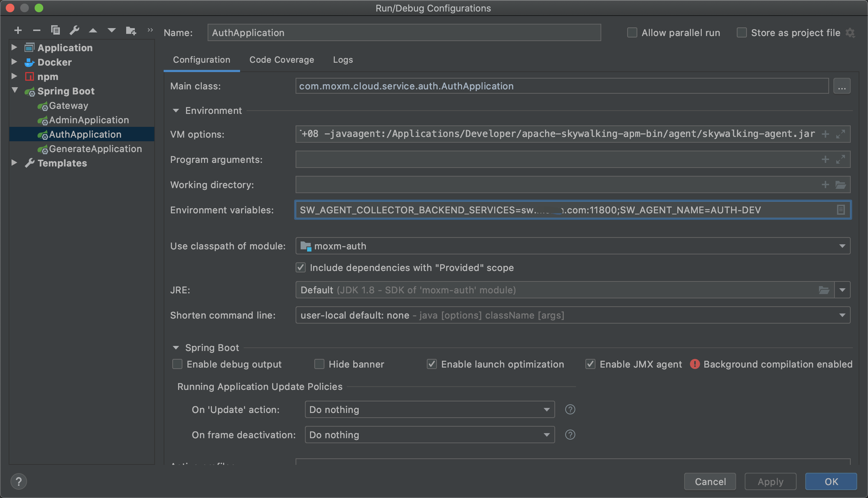Viewport: 868px width, 498px height.
Task: Click the help question mark button
Action: [19, 481]
